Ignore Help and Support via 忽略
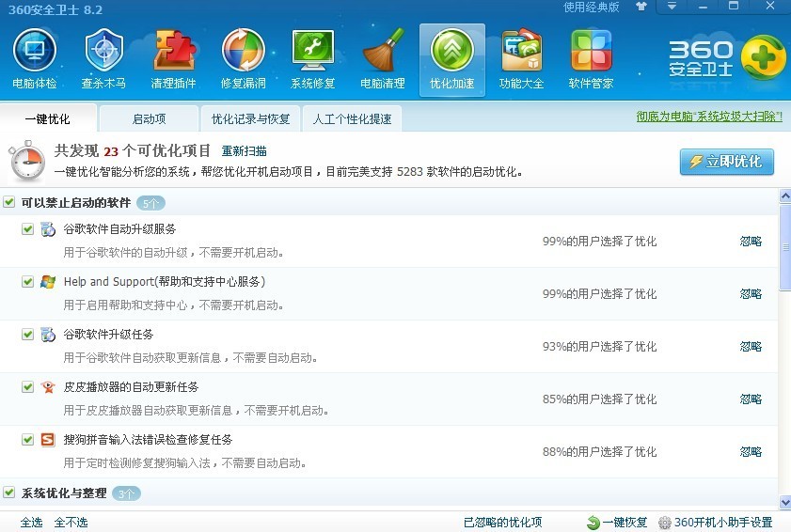Screen dimensions: 791x532 tap(751, 293)
